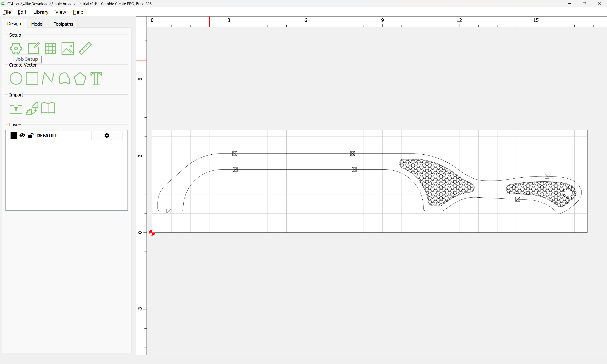The height and width of the screenshot is (364, 607).
Task: Select the Rectangle vector tool
Action: click(32, 79)
